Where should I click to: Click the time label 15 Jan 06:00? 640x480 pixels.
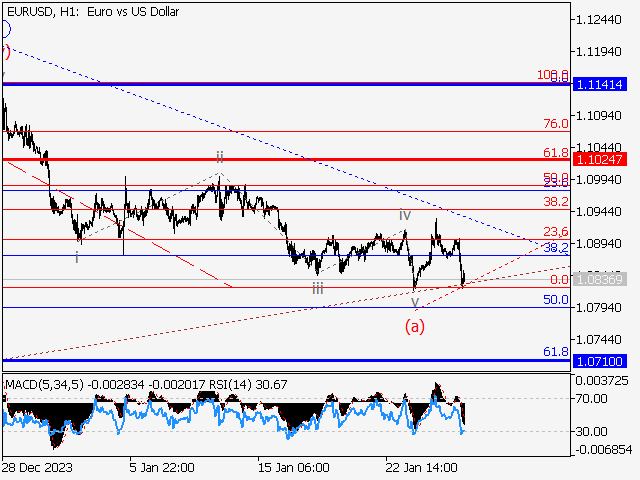point(293,467)
